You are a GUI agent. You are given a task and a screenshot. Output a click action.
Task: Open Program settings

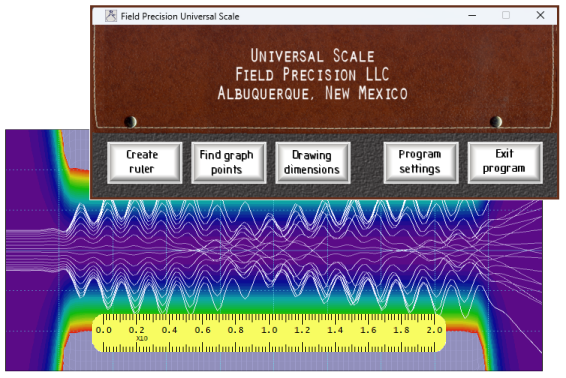[x=421, y=162]
